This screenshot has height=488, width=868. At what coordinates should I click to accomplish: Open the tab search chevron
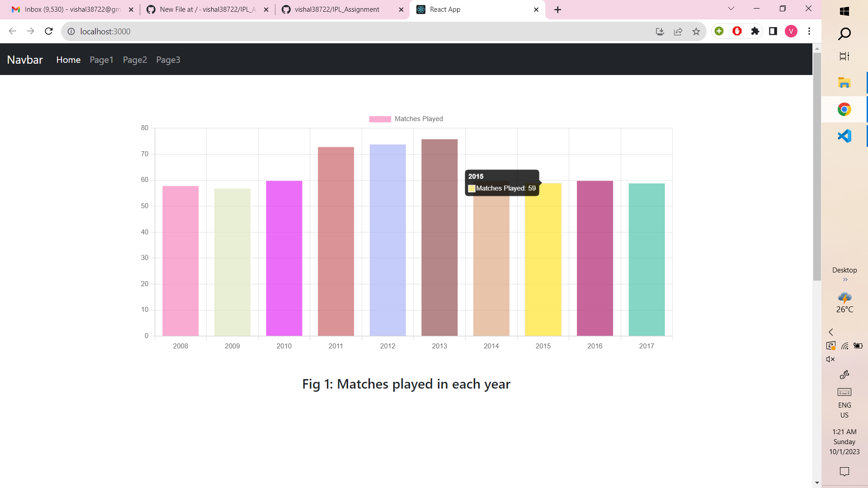(x=731, y=9)
